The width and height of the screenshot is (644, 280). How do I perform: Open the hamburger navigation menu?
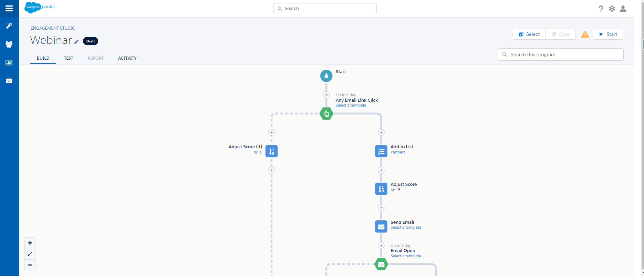(9, 9)
